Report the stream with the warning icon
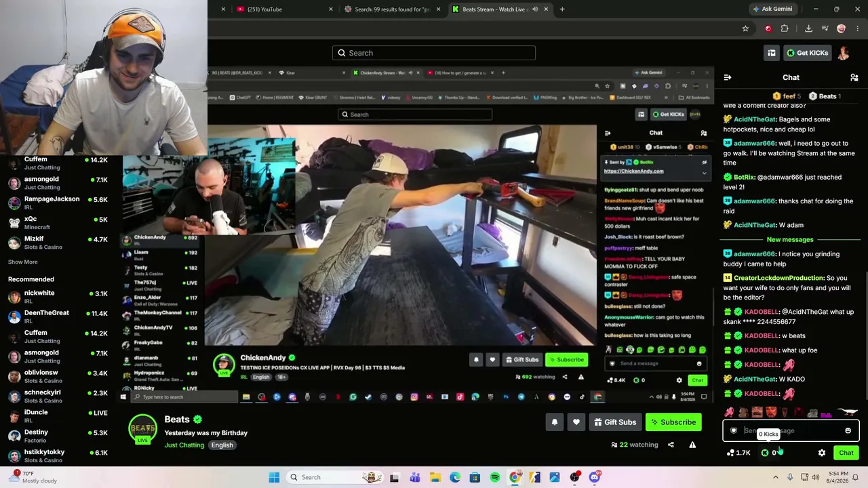Image resolution: width=868 pixels, height=488 pixels. point(692,445)
